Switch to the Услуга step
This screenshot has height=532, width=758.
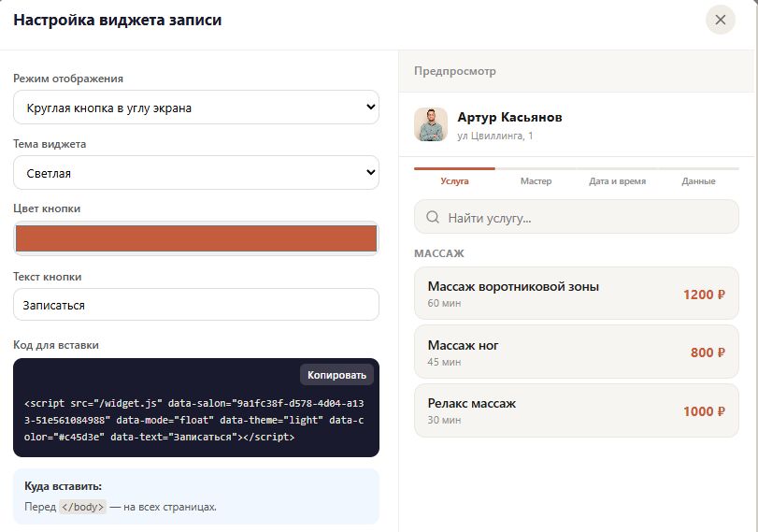click(x=454, y=180)
